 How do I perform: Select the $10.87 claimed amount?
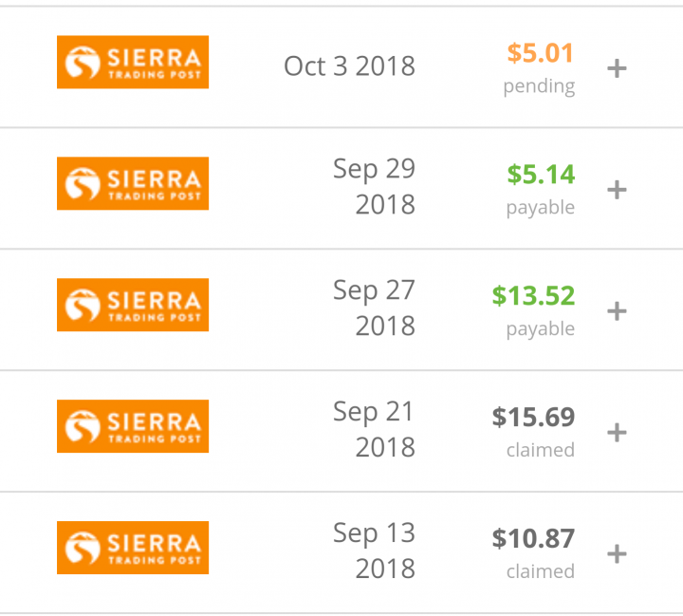[x=533, y=538]
